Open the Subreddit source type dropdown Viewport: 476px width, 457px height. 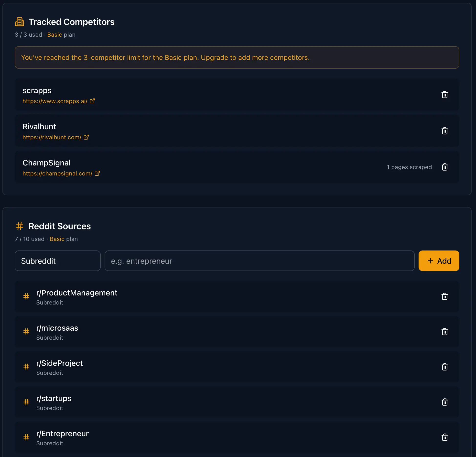pos(58,261)
